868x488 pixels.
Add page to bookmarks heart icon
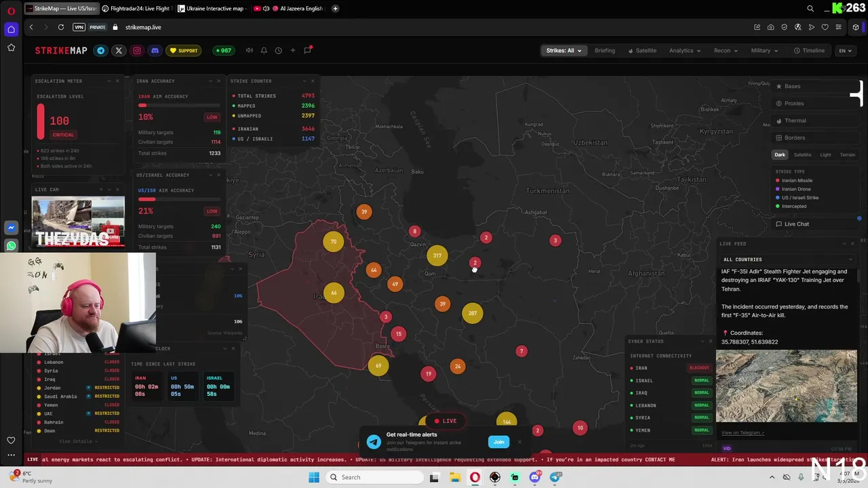coord(825,27)
